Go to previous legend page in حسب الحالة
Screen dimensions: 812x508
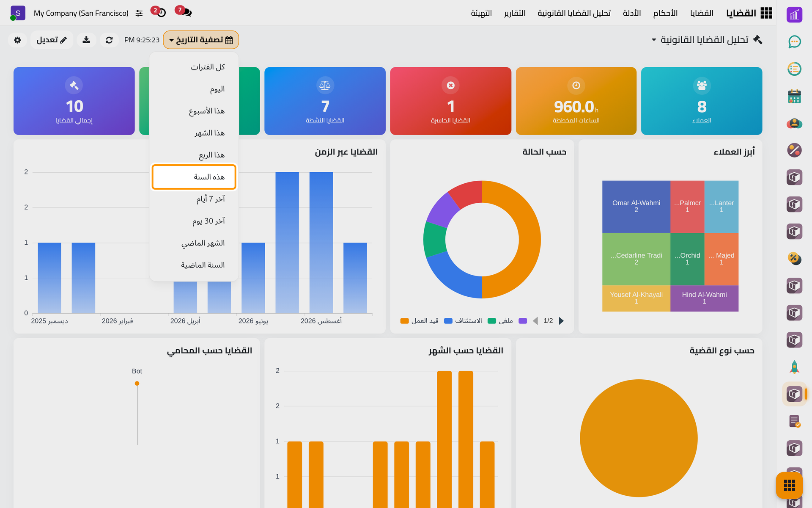535,321
